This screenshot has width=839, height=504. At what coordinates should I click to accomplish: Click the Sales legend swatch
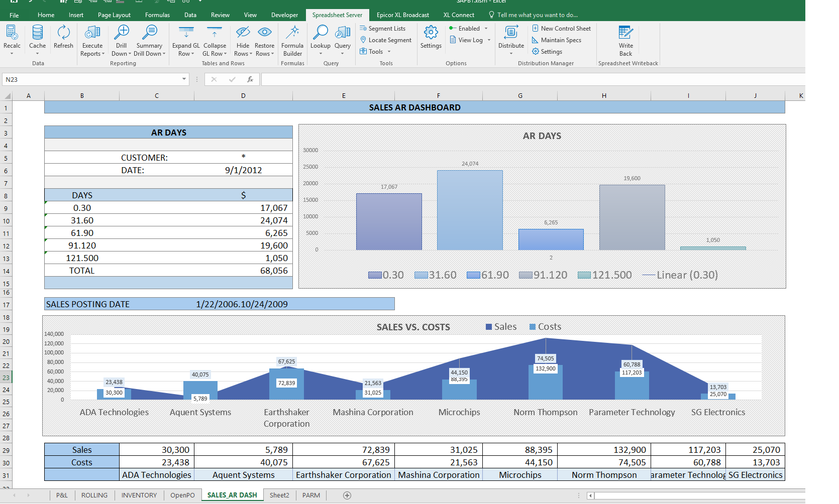point(489,327)
